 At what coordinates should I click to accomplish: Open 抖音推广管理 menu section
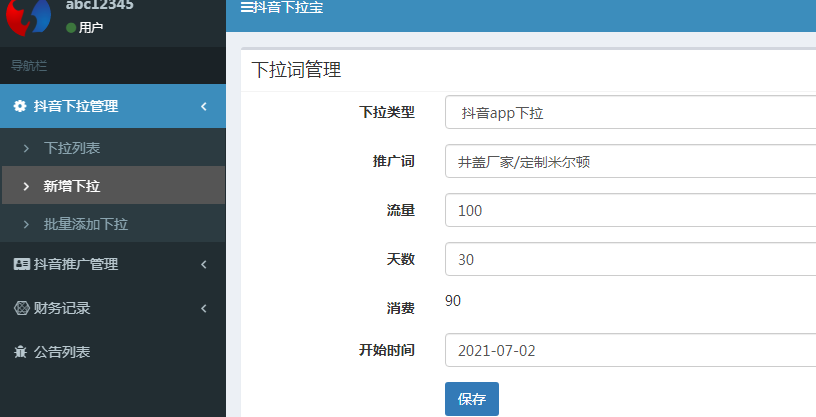point(113,264)
